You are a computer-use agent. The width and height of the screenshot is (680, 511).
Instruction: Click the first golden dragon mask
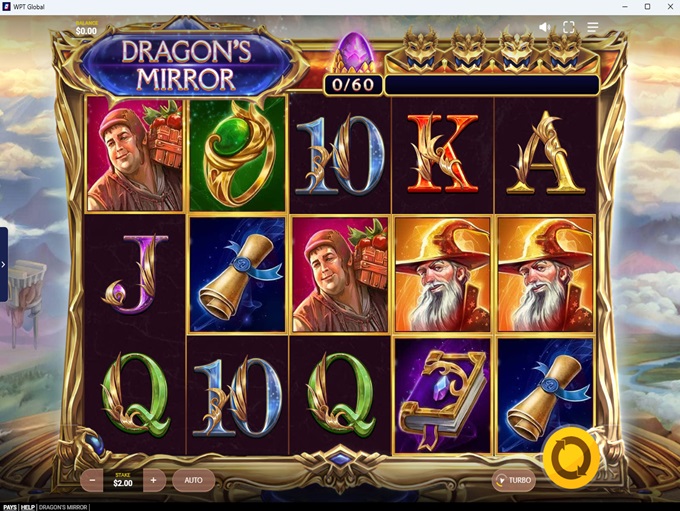pos(420,49)
